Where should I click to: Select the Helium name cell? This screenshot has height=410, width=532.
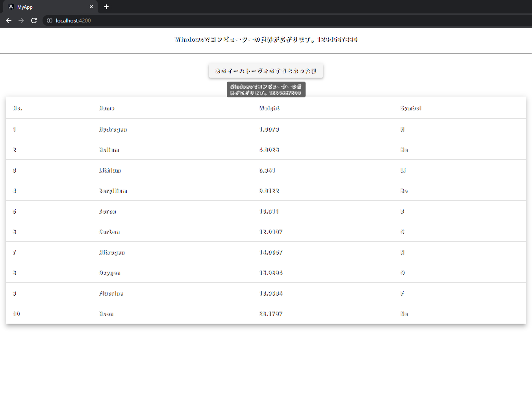tap(109, 150)
